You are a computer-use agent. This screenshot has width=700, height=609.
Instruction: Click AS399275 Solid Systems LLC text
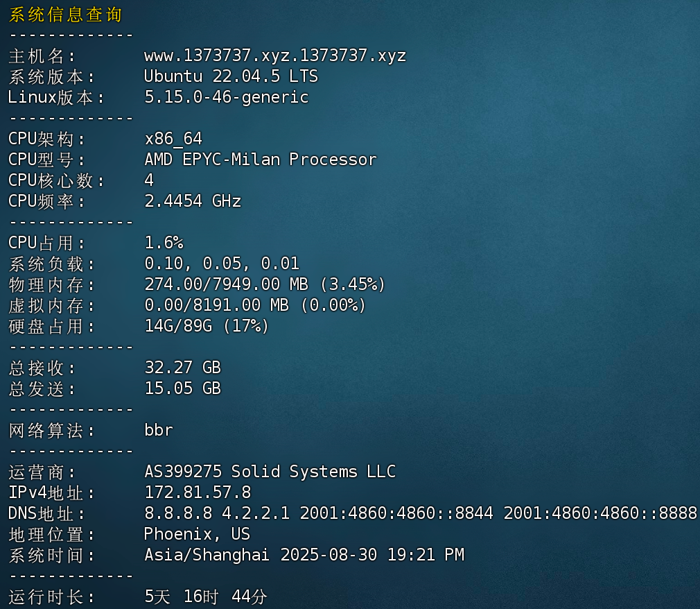click(x=270, y=472)
